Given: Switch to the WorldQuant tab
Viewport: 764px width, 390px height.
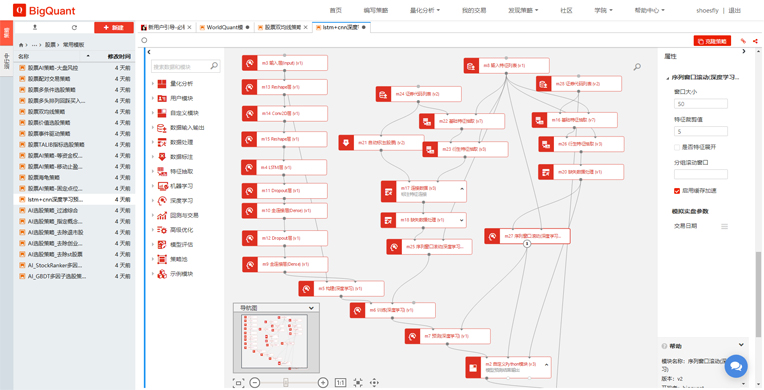Looking at the screenshot, I should pyautogui.click(x=224, y=27).
